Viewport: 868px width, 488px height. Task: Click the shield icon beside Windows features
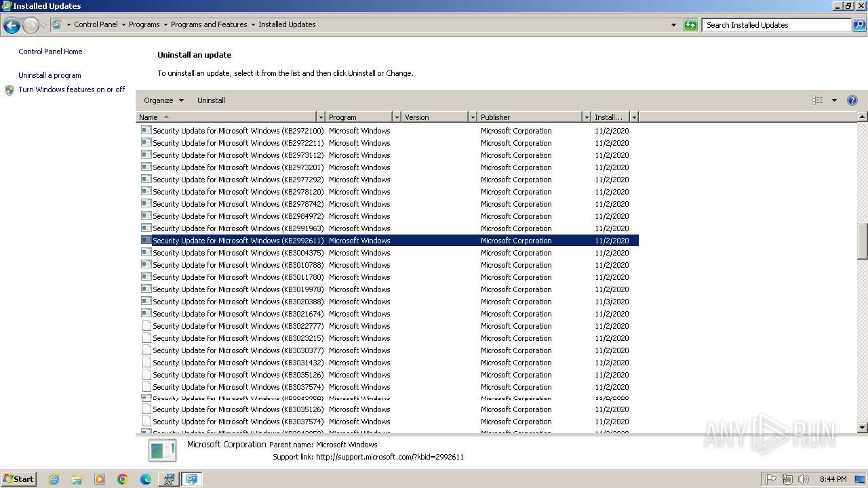pos(9,89)
